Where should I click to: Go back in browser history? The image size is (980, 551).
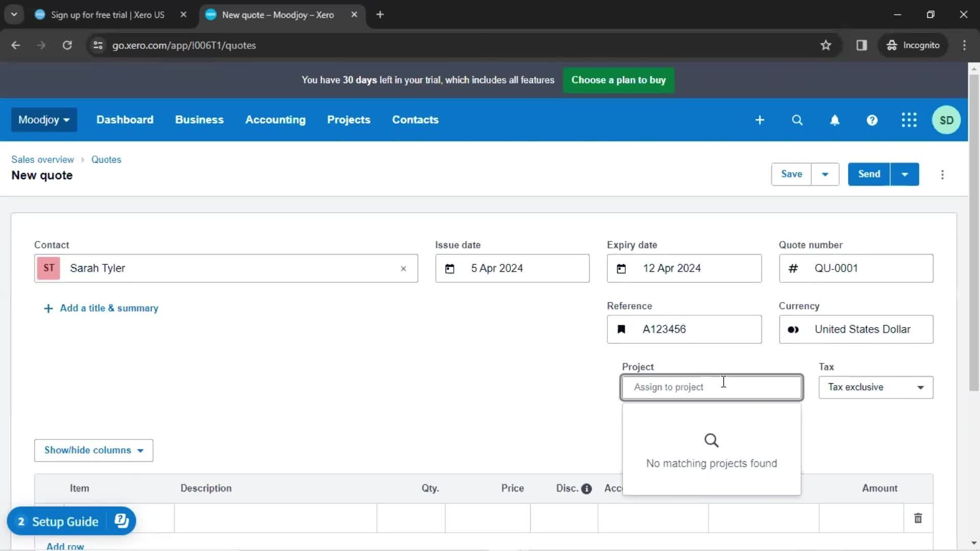(16, 45)
